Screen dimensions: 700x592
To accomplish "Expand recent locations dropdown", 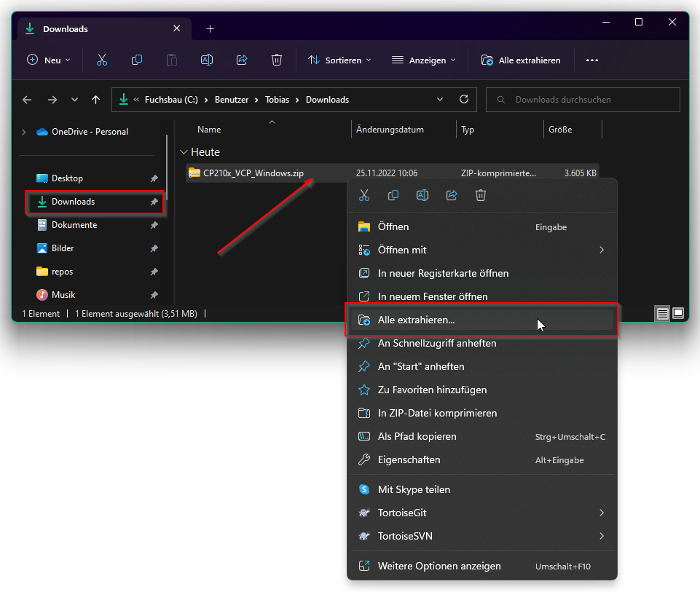I will point(74,100).
